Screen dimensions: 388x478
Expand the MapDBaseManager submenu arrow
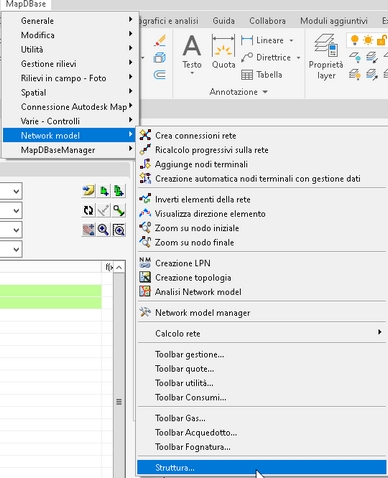pos(131,149)
